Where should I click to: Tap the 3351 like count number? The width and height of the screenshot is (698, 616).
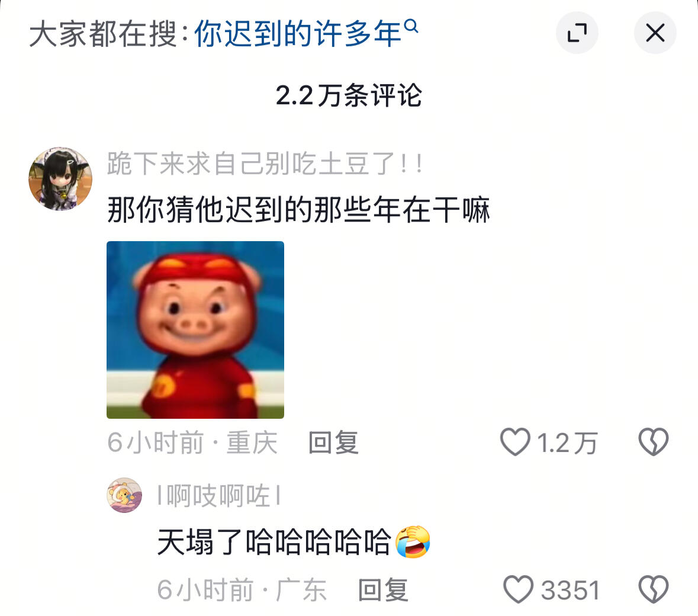(570, 590)
